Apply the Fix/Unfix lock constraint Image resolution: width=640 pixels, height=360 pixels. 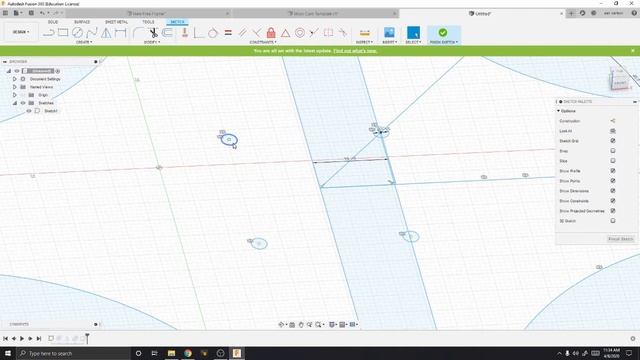(271, 33)
